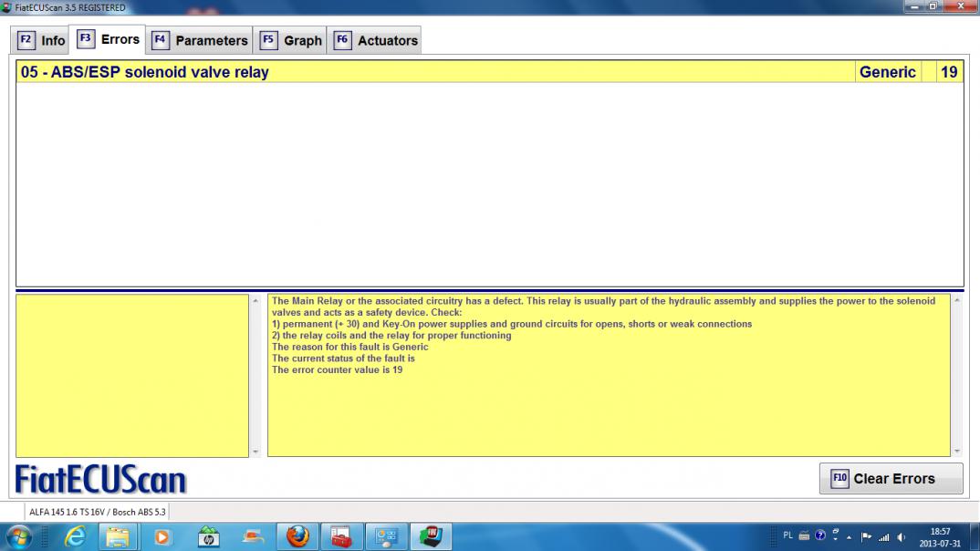This screenshot has width=980, height=551.
Task: Click the F3 key icon
Action: 86,38
